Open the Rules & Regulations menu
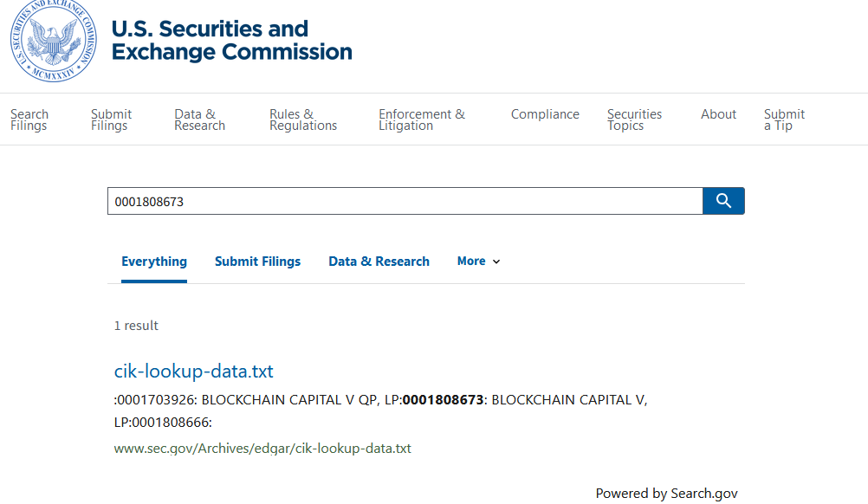The image size is (868, 504). coord(303,120)
